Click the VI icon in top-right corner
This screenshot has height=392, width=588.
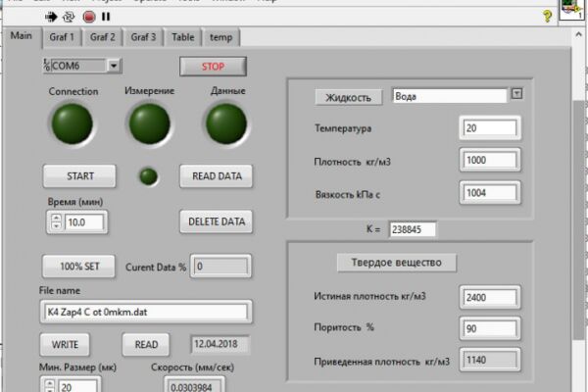click(572, 10)
